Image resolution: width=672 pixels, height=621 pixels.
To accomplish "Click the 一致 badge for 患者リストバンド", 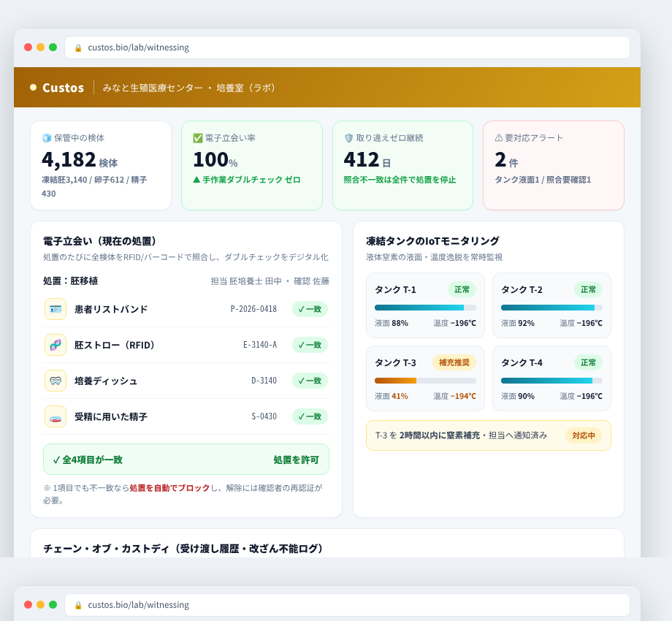I will [310, 309].
